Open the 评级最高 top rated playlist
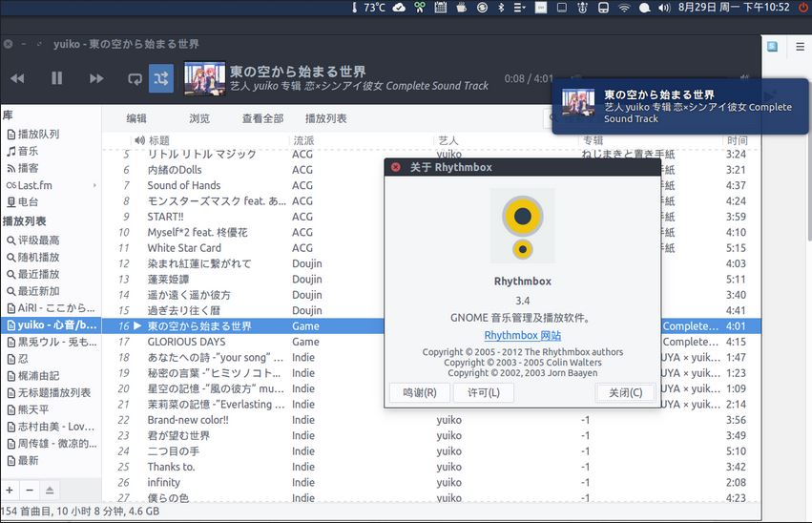Screen dimensions: 812x523 click(x=33, y=241)
